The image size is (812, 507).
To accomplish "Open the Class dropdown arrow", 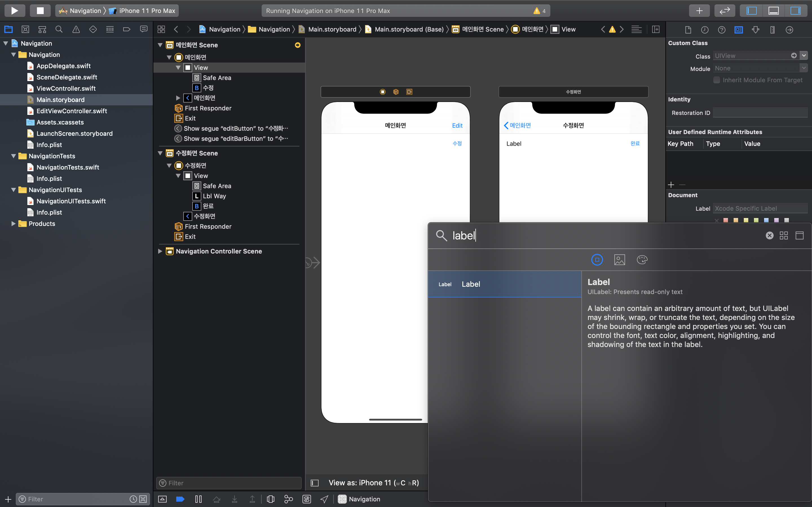I will (x=804, y=56).
